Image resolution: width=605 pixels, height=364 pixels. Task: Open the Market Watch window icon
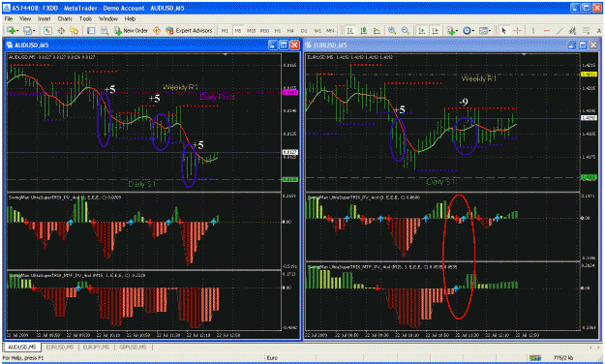(x=47, y=30)
